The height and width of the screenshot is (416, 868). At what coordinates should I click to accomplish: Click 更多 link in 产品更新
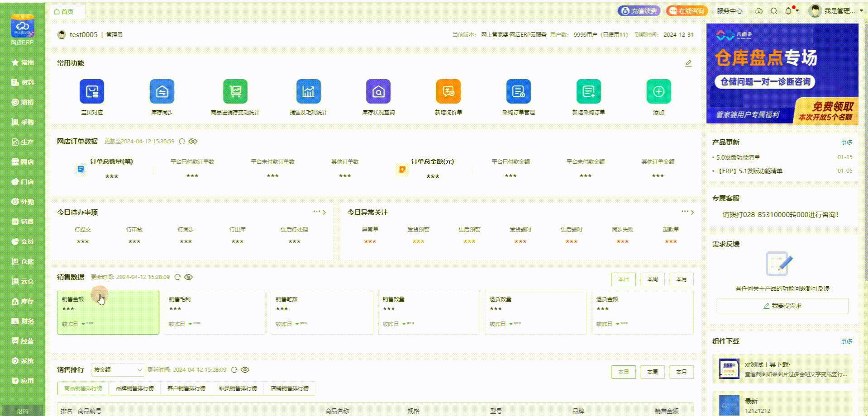(847, 142)
